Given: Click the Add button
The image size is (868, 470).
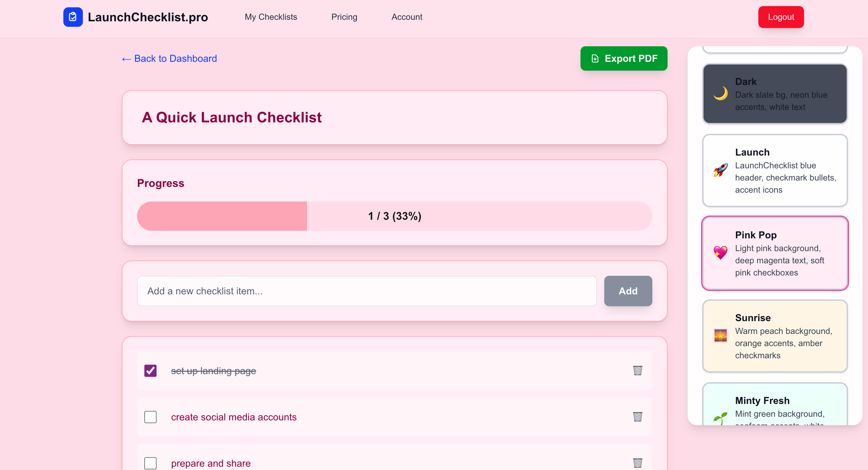Looking at the screenshot, I should pyautogui.click(x=628, y=291).
